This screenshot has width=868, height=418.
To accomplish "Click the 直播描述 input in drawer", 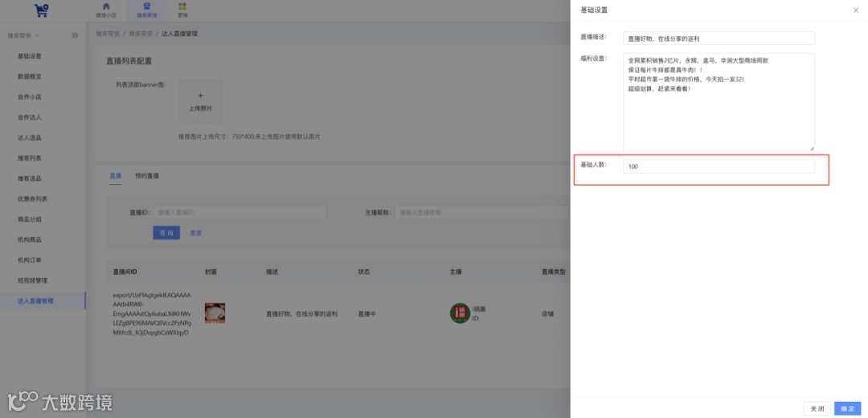I will (719, 39).
